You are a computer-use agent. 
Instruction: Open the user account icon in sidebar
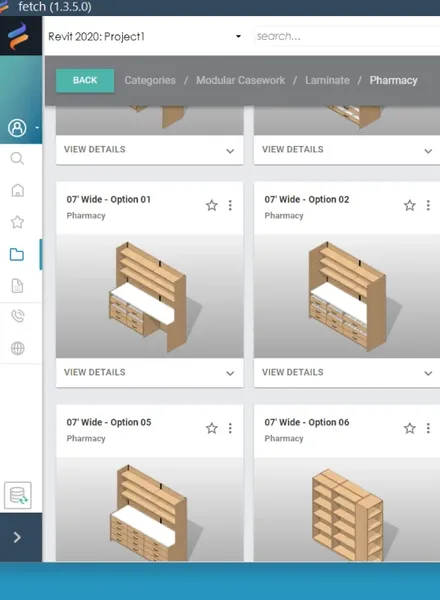(x=17, y=128)
